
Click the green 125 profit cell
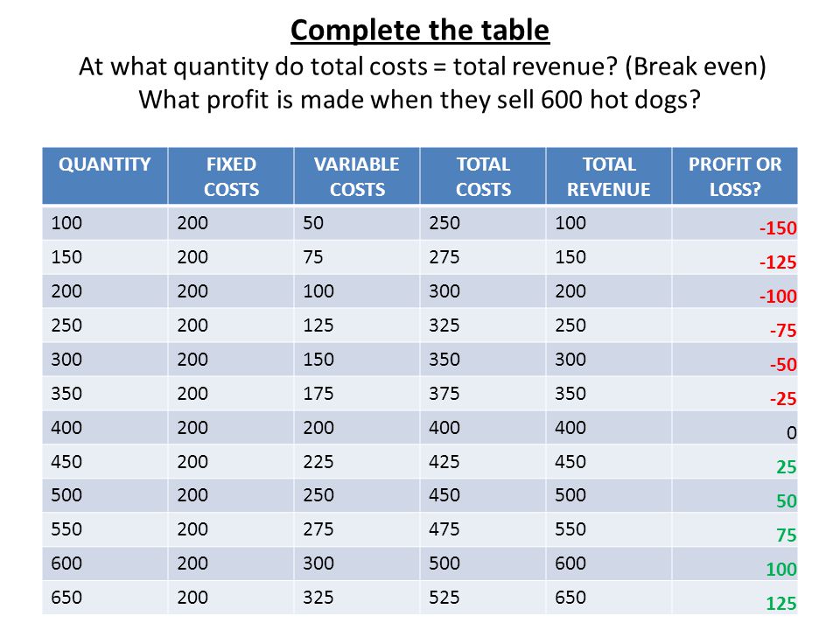pyautogui.click(x=734, y=598)
